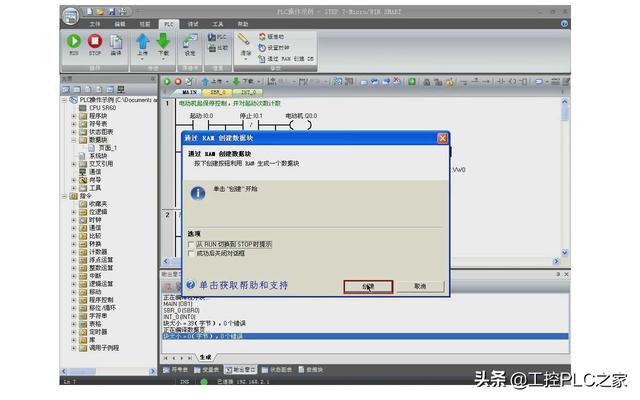The image size is (640, 400).
Task: Click small green run icon in editor toolbar
Action: pos(167,82)
